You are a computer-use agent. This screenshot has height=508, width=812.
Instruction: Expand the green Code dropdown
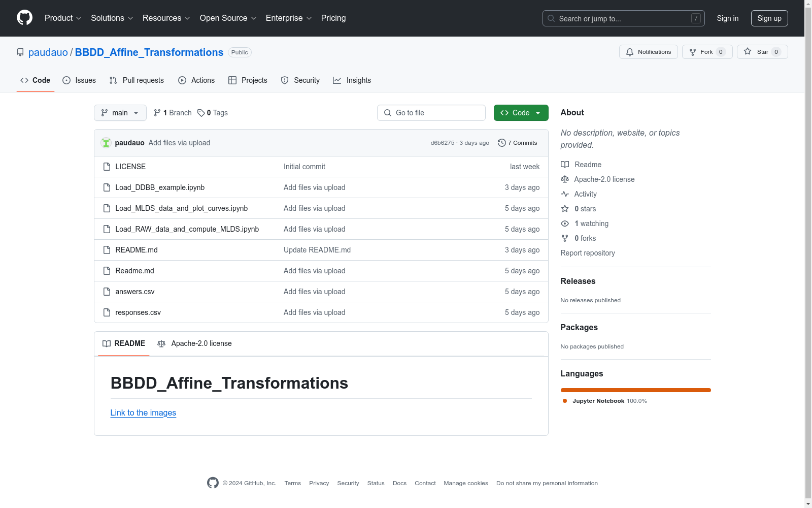(x=521, y=113)
